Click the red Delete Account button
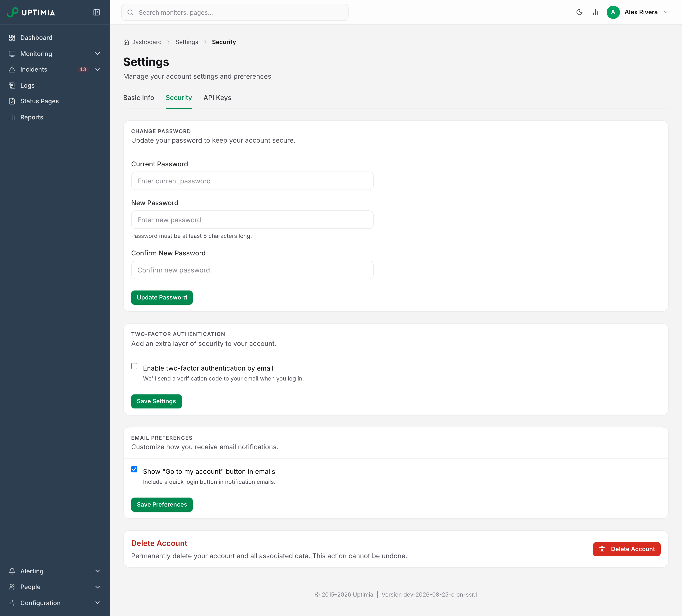The width and height of the screenshot is (682, 616). 627,549
